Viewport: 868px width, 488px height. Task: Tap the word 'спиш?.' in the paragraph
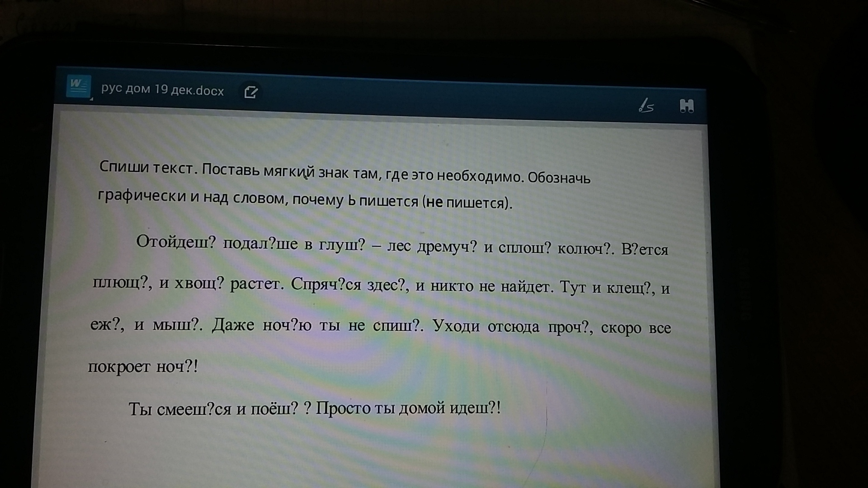[x=398, y=326]
